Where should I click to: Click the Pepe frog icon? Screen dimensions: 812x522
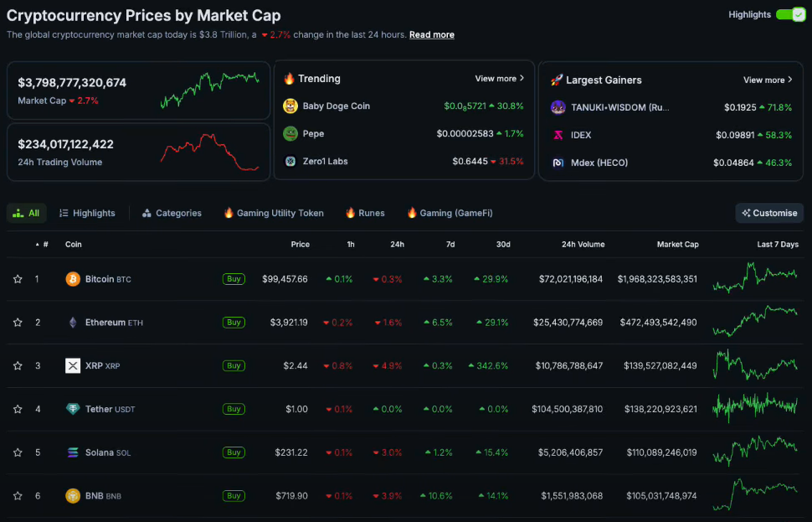[290, 134]
